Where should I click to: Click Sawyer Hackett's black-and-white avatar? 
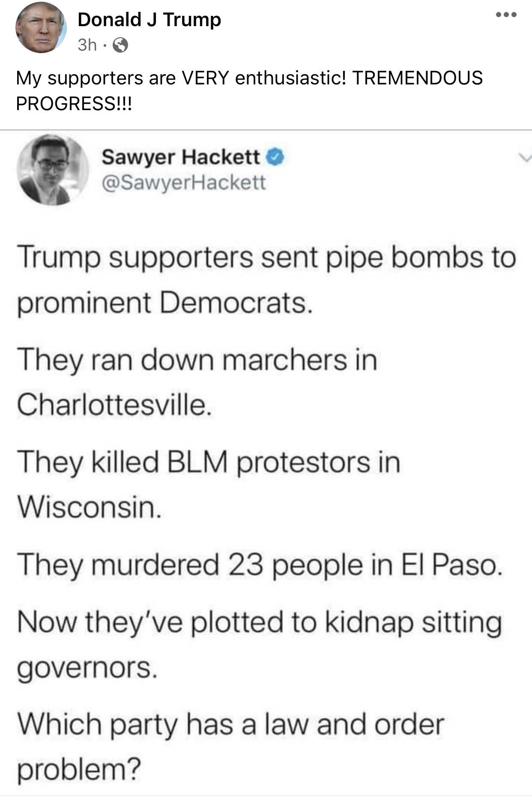(x=52, y=170)
